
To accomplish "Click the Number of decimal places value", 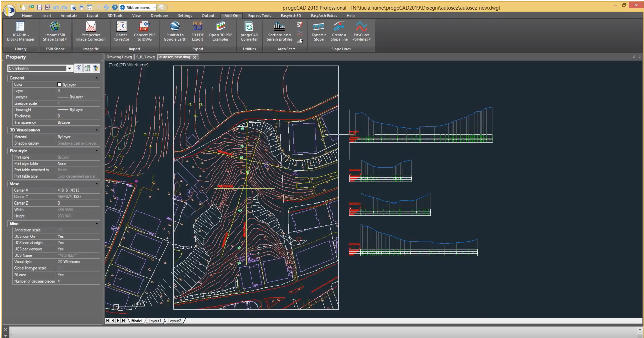I will point(78,281).
